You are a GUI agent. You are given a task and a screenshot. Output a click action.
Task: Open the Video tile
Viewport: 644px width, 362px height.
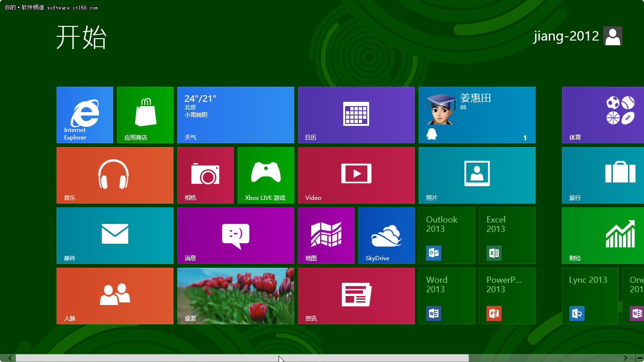pyautogui.click(x=356, y=175)
